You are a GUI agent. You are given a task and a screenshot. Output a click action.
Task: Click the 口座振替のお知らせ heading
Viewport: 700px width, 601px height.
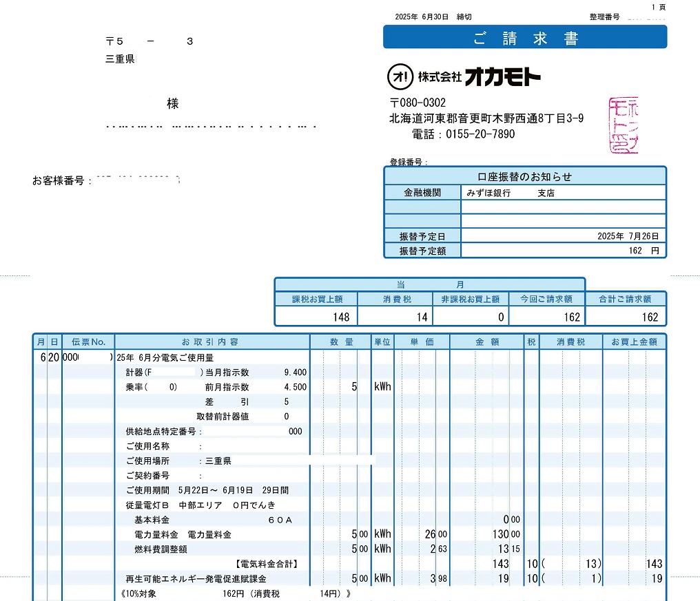pos(524,177)
